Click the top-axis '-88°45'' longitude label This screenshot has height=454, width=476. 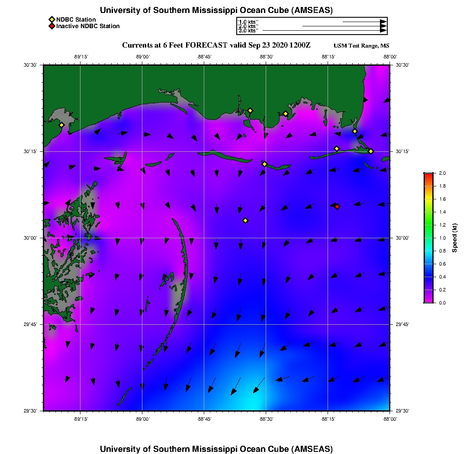[x=204, y=57]
